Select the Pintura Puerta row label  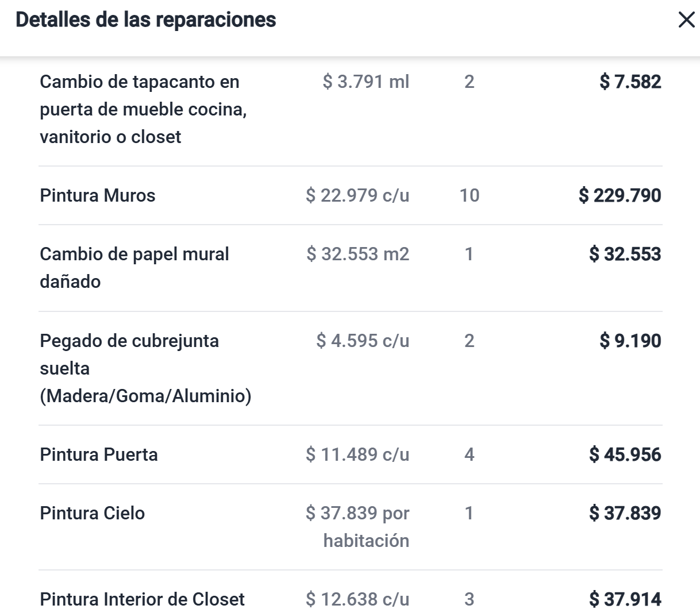[99, 454]
